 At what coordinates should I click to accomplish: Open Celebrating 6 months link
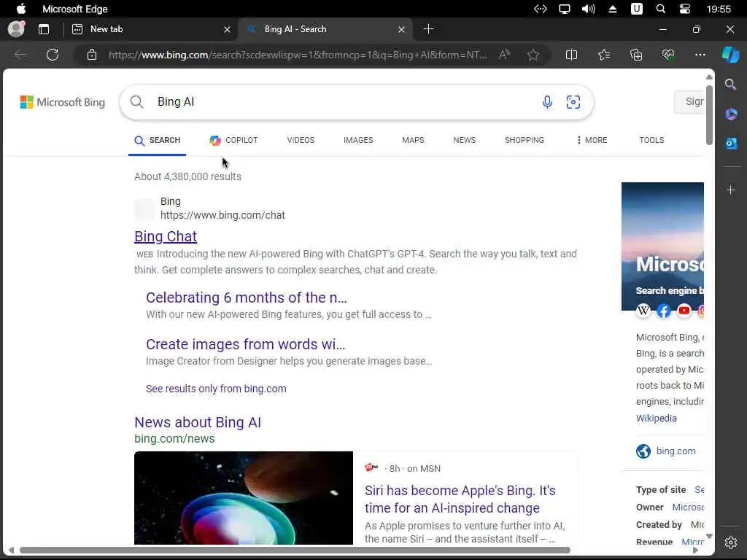(247, 297)
